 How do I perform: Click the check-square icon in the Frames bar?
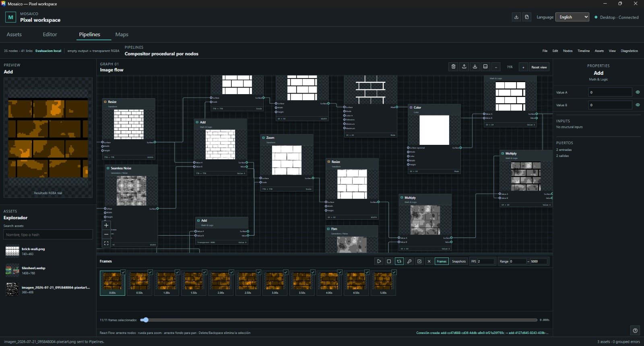[x=419, y=261]
